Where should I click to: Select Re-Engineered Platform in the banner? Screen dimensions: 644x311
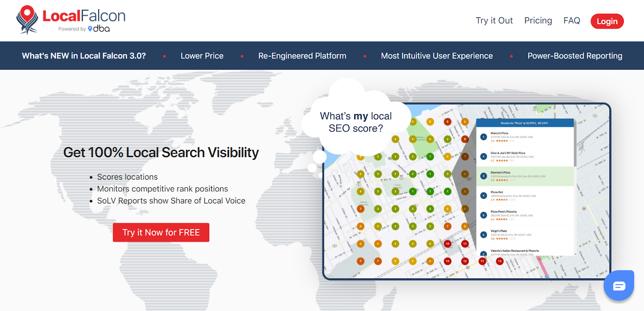click(x=302, y=56)
